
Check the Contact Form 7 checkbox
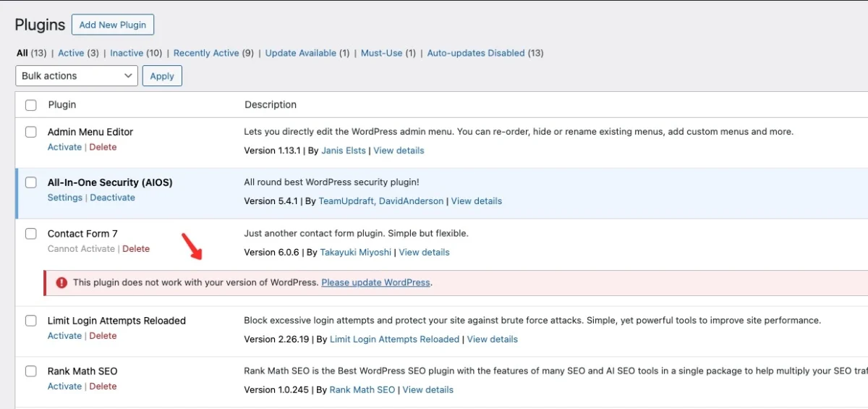pyautogui.click(x=31, y=233)
